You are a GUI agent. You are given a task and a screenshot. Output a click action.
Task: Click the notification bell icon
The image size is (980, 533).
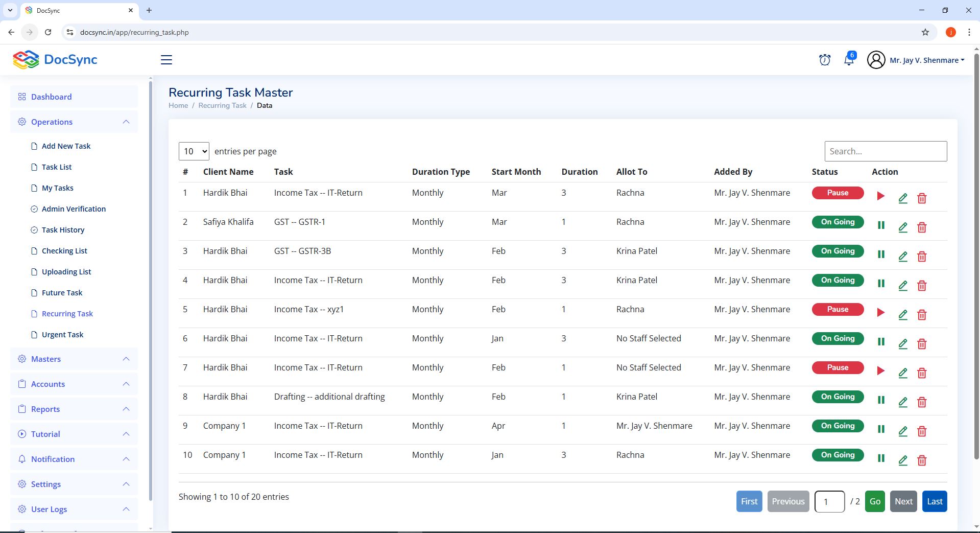pos(849,60)
